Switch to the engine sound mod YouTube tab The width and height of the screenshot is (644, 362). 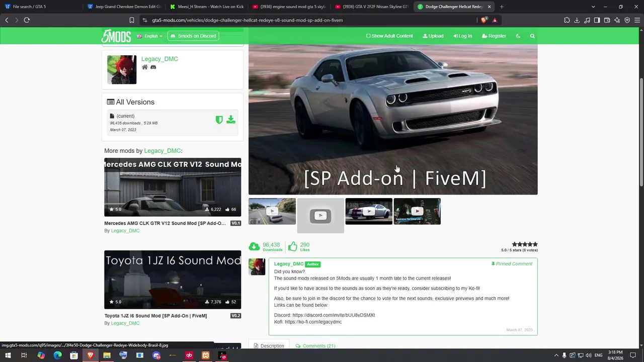pos(289,7)
